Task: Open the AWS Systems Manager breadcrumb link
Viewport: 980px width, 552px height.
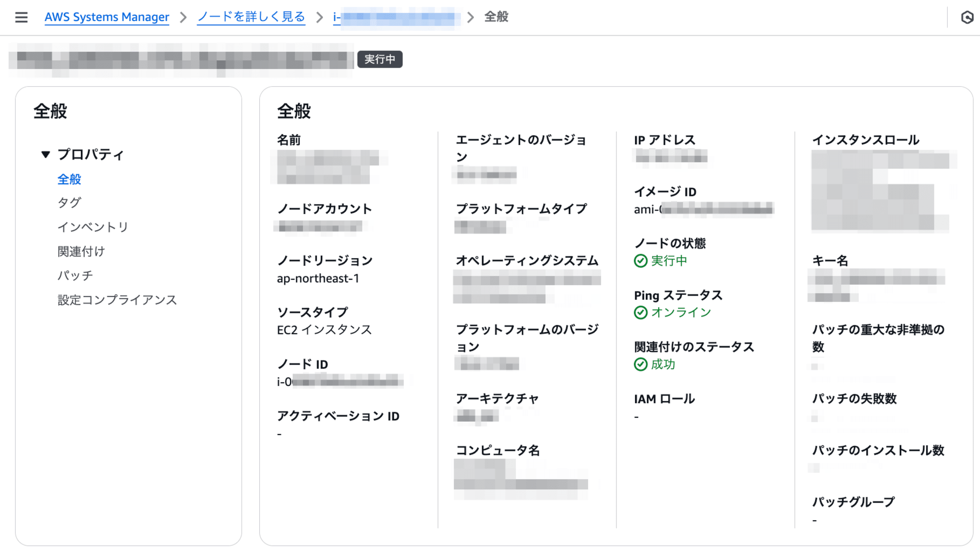Action: [x=107, y=17]
